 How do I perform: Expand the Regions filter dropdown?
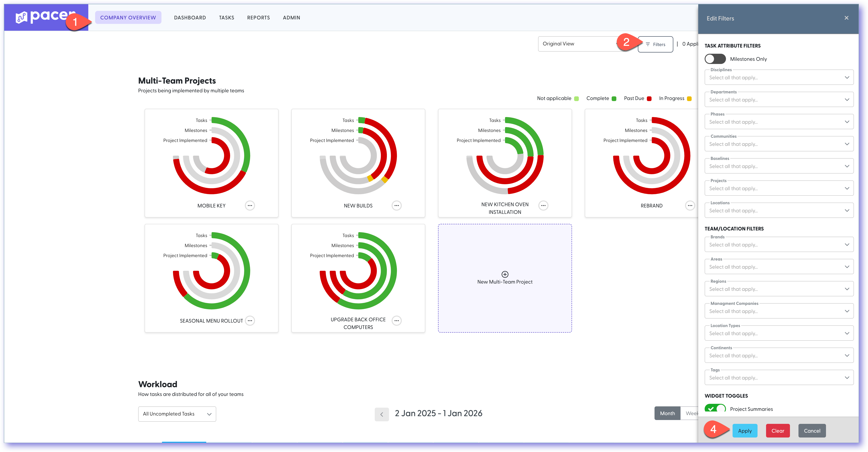(779, 289)
